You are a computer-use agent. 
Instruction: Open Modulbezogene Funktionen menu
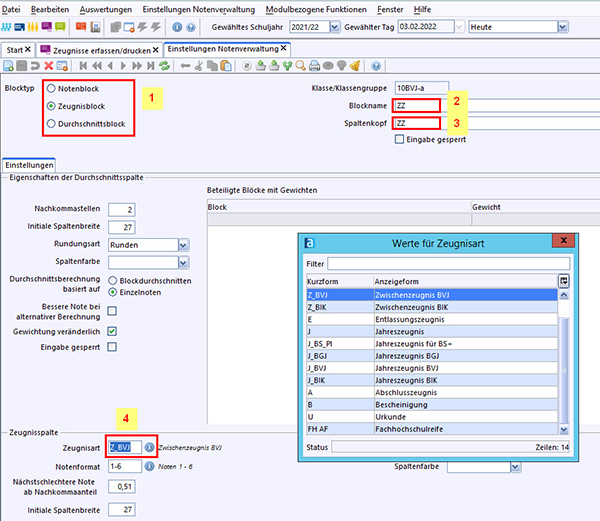tap(316, 9)
